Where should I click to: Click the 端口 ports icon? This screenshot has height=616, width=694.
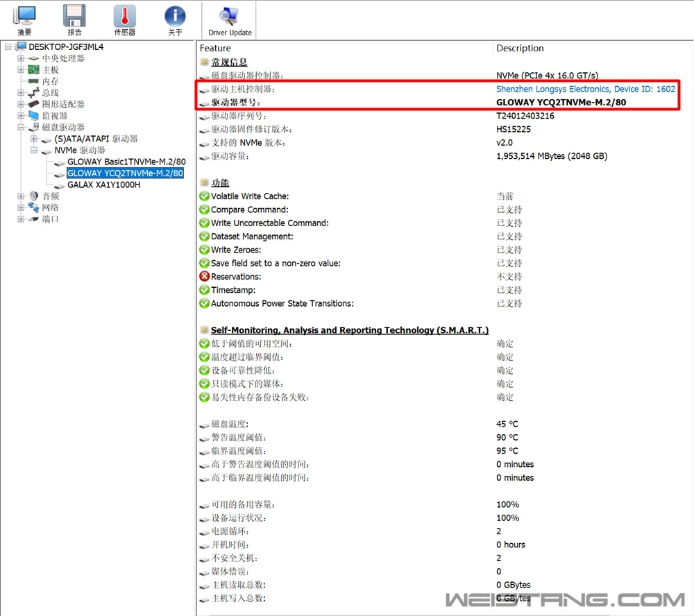[x=33, y=219]
